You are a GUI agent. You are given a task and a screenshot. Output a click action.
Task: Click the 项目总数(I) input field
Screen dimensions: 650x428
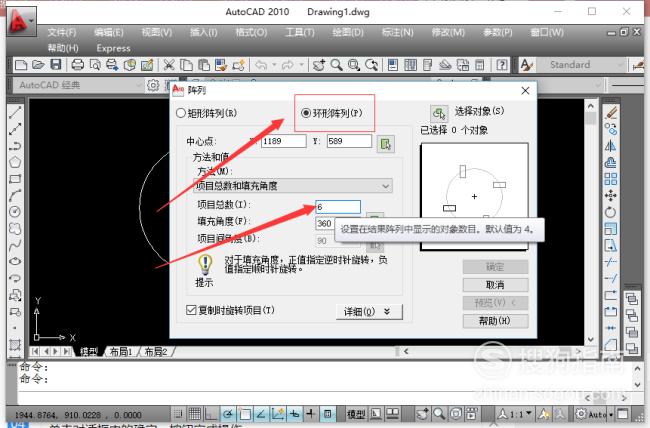tap(338, 207)
